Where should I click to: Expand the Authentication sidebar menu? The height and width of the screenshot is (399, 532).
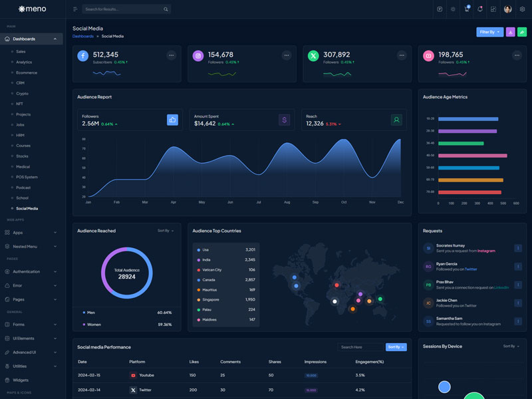32,271
